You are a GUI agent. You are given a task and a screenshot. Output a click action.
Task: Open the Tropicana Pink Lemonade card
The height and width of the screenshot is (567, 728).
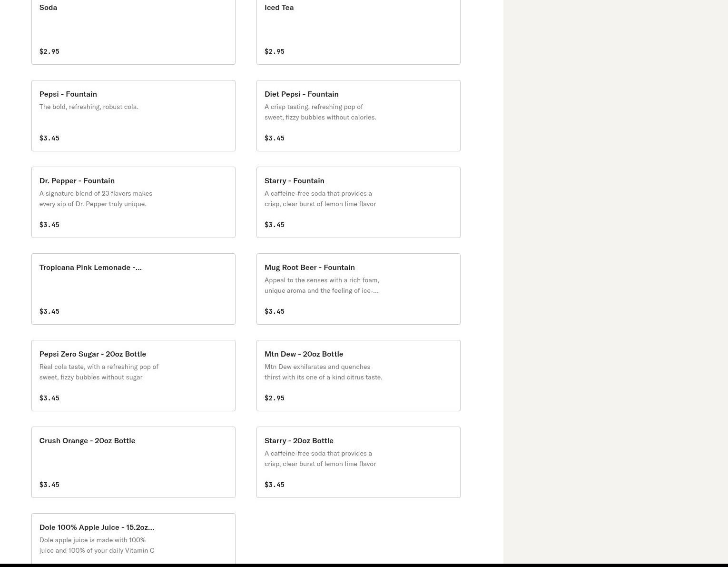coord(133,289)
